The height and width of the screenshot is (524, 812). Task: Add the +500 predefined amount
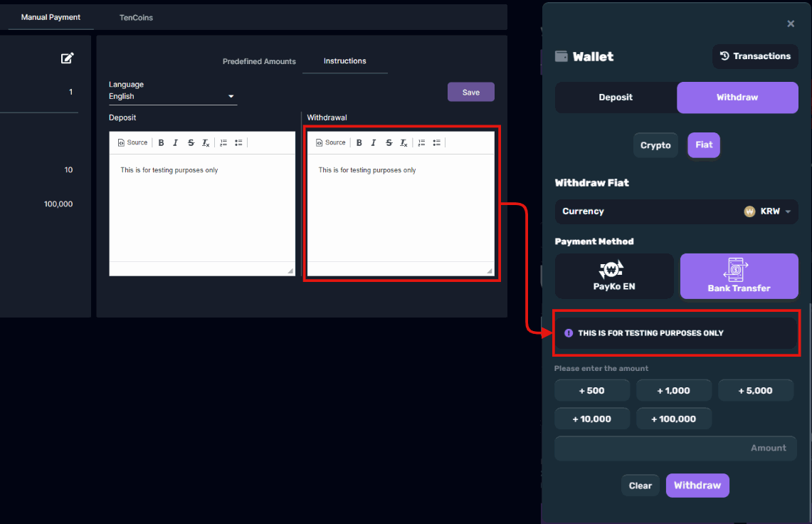592,390
